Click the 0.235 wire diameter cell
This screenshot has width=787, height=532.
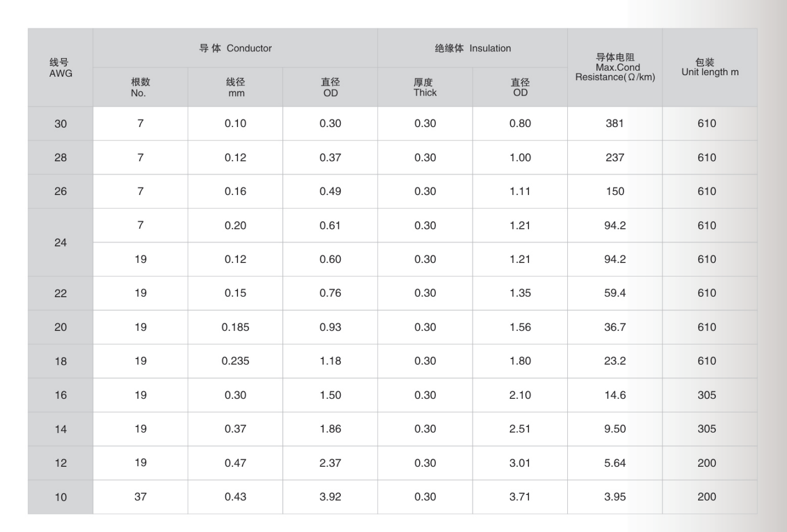(235, 361)
